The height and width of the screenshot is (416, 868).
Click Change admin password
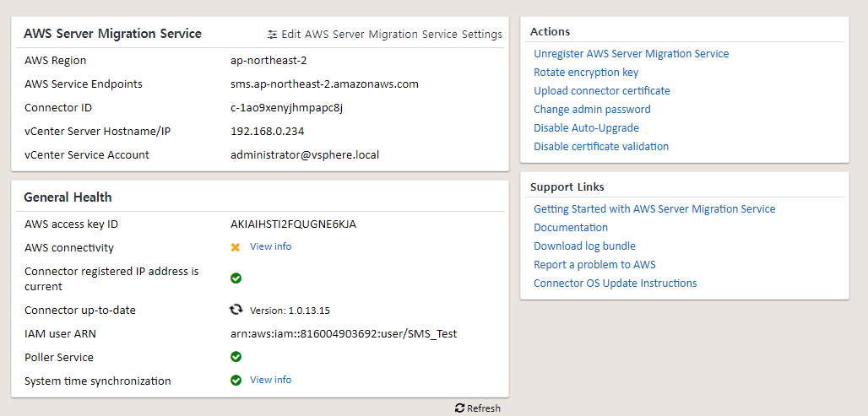592,110
